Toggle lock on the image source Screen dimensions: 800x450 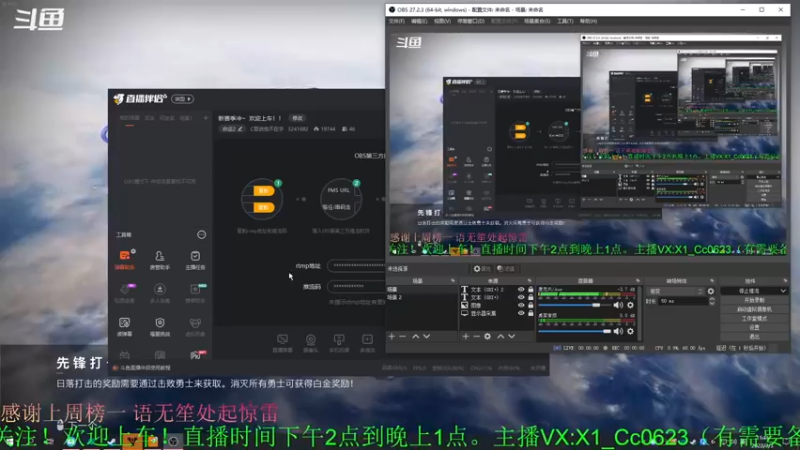531,305
